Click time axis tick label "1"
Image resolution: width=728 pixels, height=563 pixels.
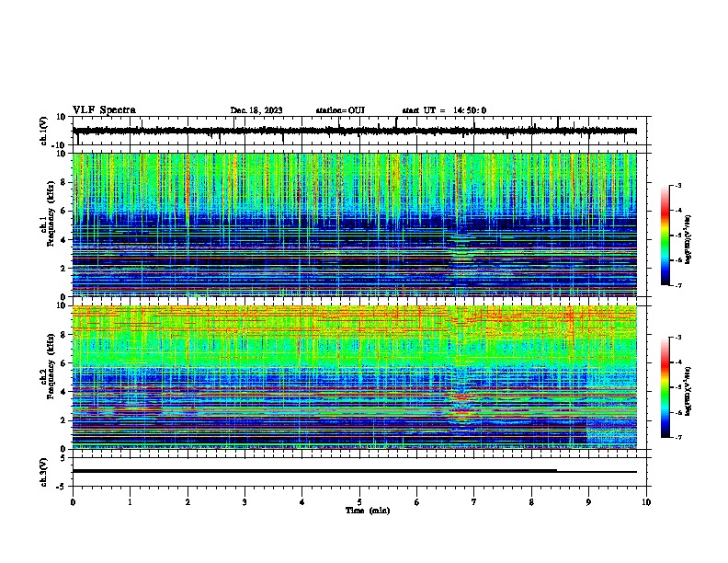click(x=130, y=502)
